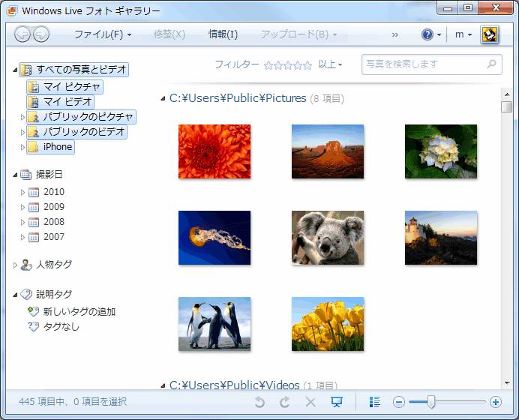Set filter to first star rating

point(268,65)
